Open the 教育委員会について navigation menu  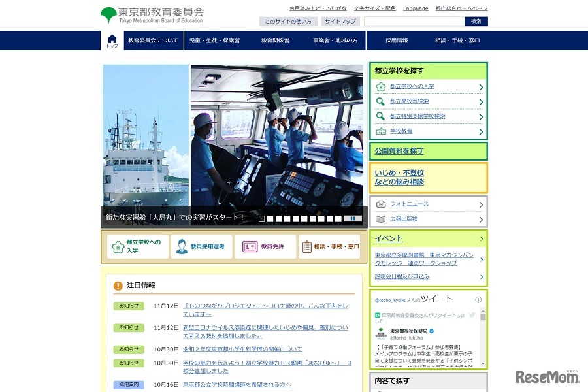coord(154,40)
